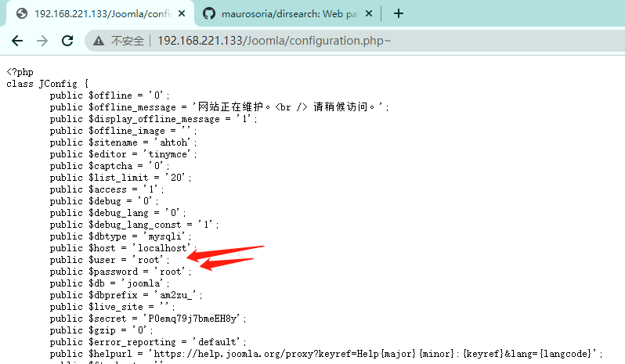Viewport: 625px width, 364px height.
Task: Open the not-secure warning site info
Action: pos(99,41)
